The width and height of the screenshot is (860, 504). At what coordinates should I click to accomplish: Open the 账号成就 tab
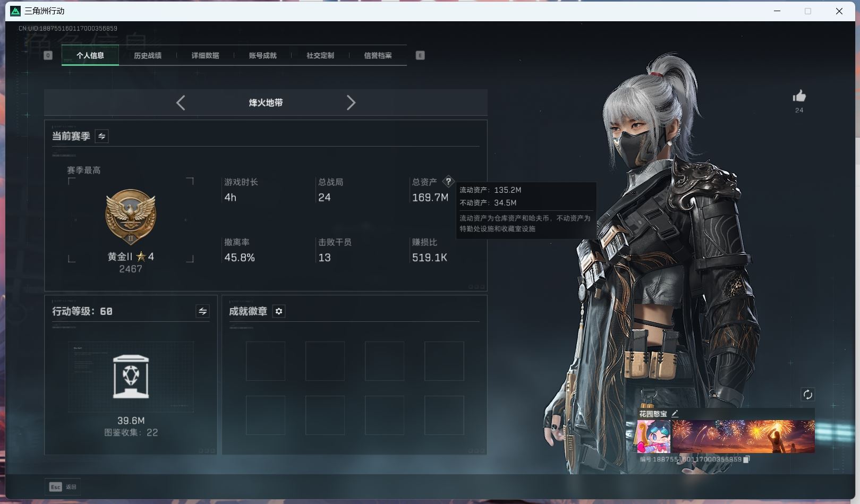tap(262, 55)
